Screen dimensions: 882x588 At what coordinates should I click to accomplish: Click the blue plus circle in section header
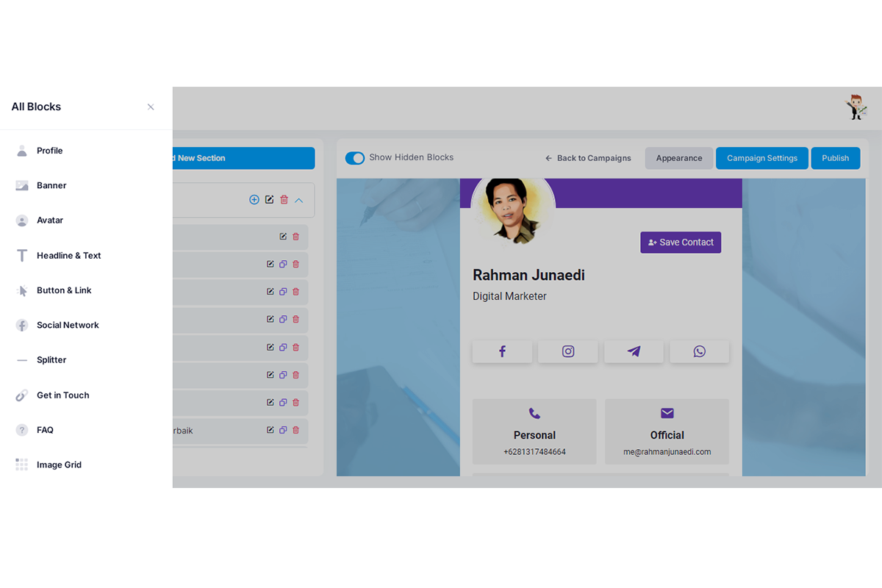pos(254,200)
